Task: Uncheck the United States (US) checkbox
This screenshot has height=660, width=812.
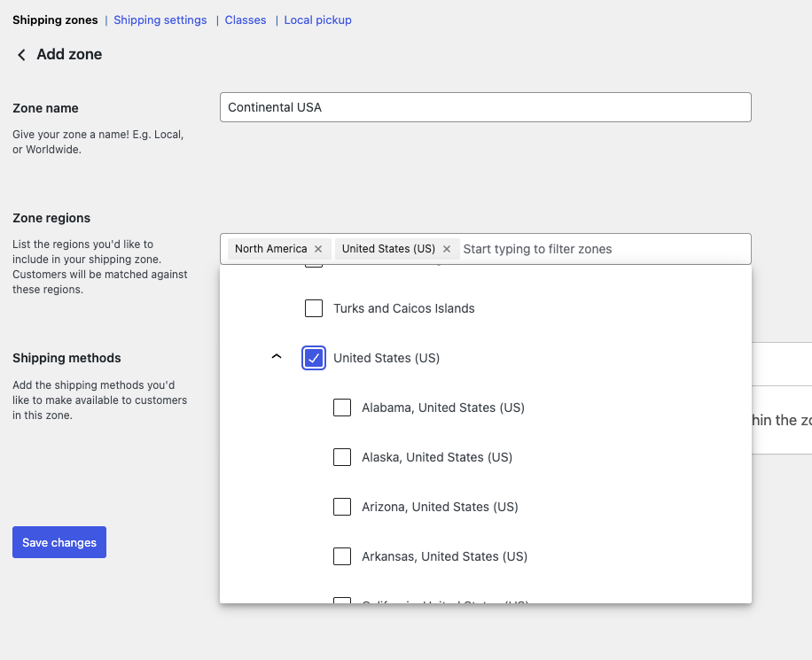Action: [313, 358]
